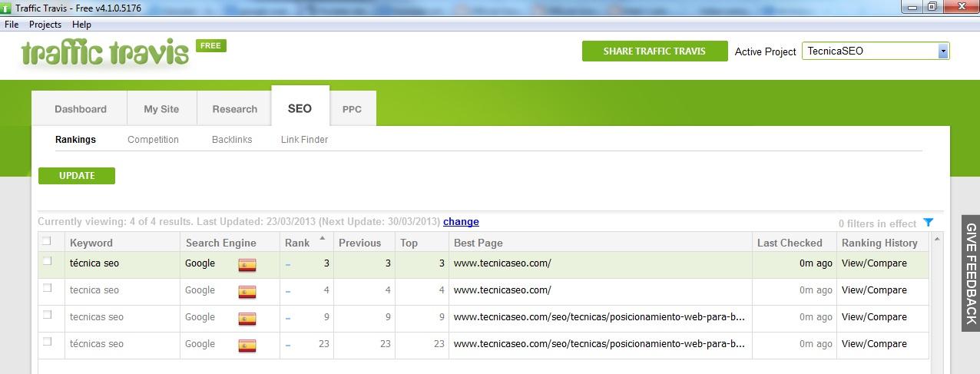Sort by the Keyword column header
980x374 pixels.
tap(91, 243)
